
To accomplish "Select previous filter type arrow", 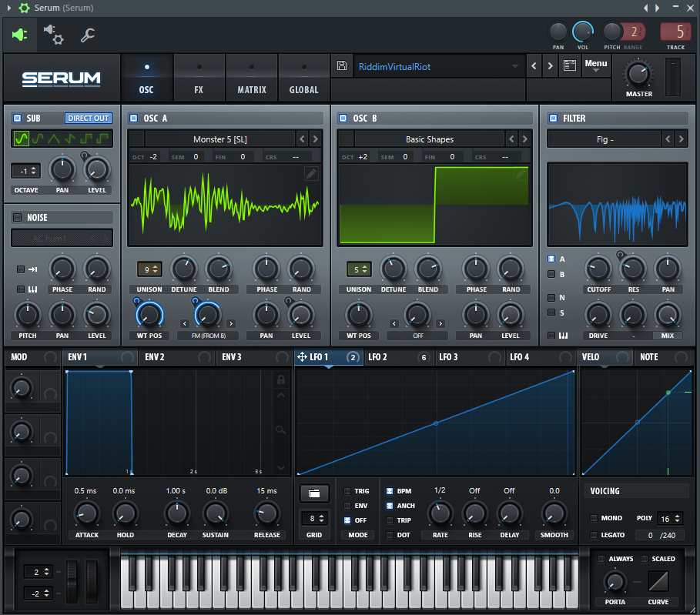I will [x=668, y=139].
